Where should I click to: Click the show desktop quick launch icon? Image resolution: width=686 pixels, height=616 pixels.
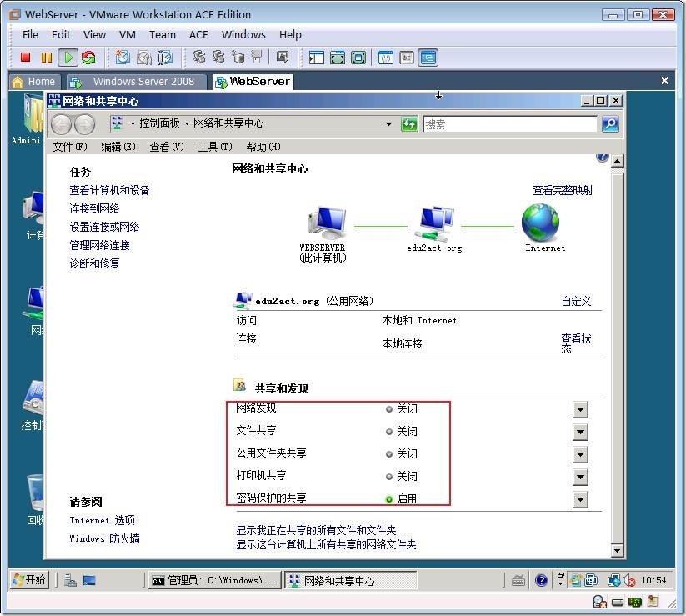(89, 580)
